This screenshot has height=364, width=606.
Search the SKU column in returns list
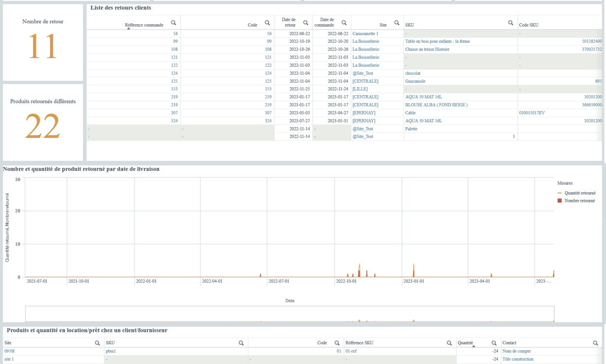pyautogui.click(x=510, y=23)
